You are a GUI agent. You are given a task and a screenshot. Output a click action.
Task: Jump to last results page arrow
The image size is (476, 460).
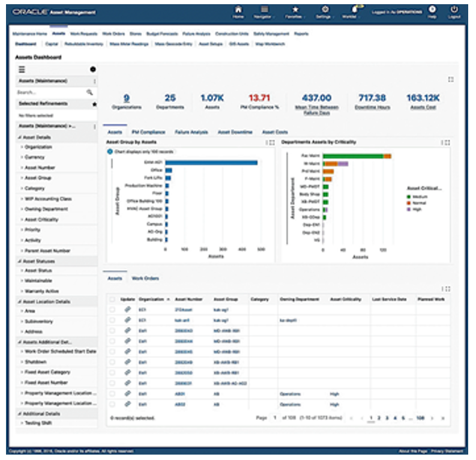pyautogui.click(x=443, y=418)
